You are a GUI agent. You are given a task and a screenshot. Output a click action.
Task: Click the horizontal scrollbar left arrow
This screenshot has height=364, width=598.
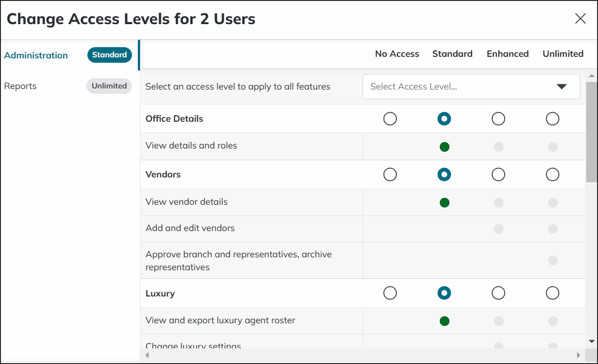147,355
